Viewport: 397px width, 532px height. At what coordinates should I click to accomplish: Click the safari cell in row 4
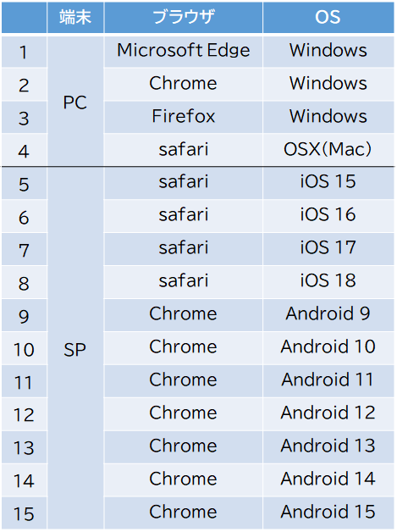[183, 150]
